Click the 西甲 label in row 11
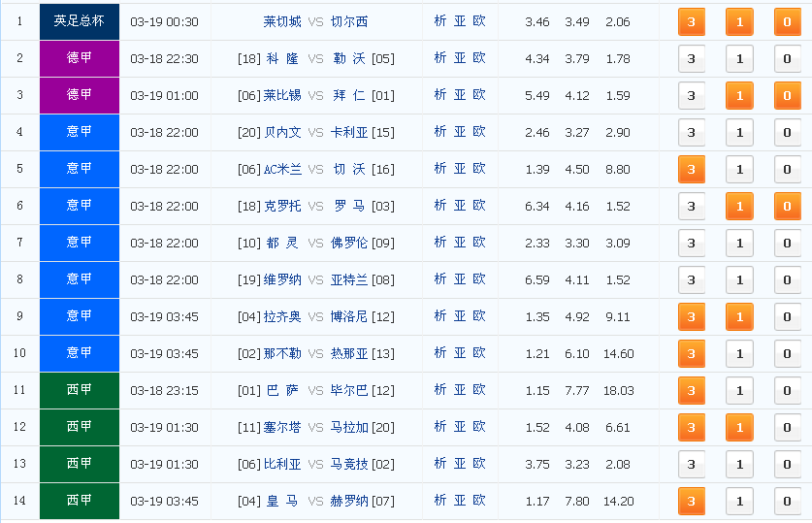 (x=80, y=390)
